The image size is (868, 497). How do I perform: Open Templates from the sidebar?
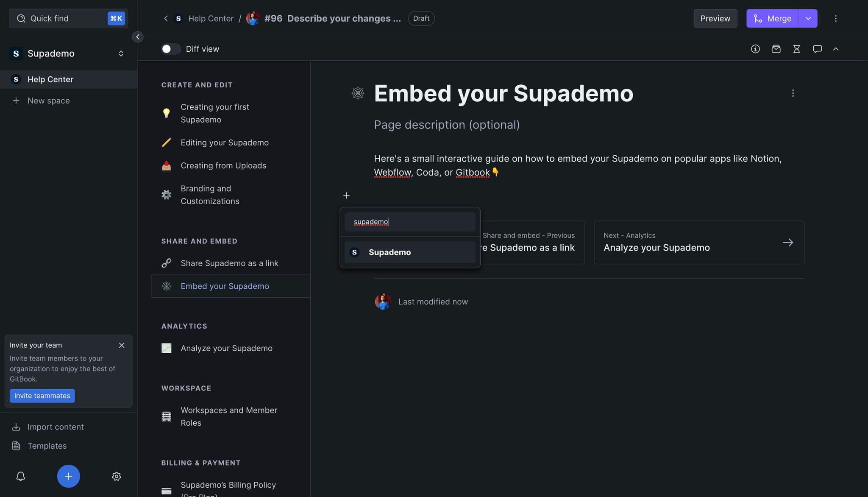(x=47, y=446)
